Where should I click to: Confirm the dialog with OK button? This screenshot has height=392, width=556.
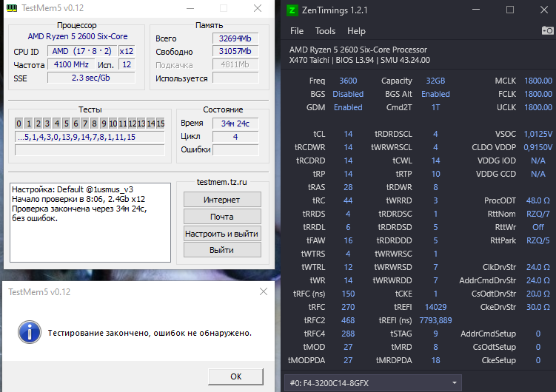(236, 376)
